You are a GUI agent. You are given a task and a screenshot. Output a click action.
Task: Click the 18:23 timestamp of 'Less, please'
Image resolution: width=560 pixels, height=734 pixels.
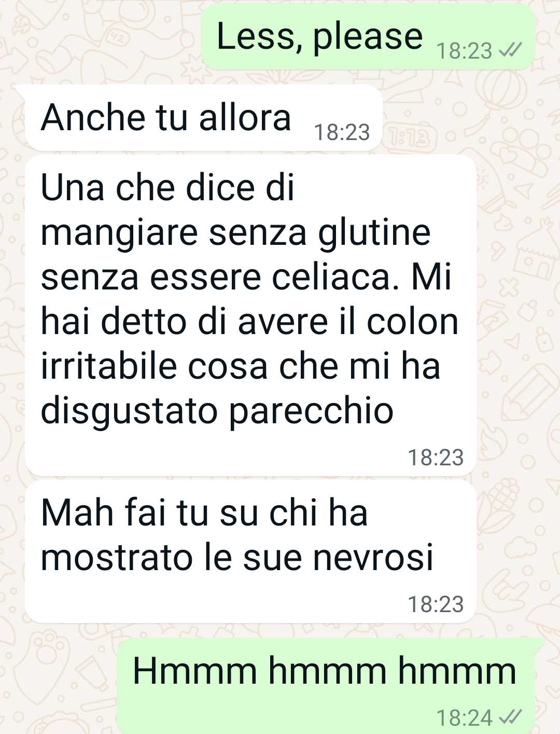tap(464, 51)
